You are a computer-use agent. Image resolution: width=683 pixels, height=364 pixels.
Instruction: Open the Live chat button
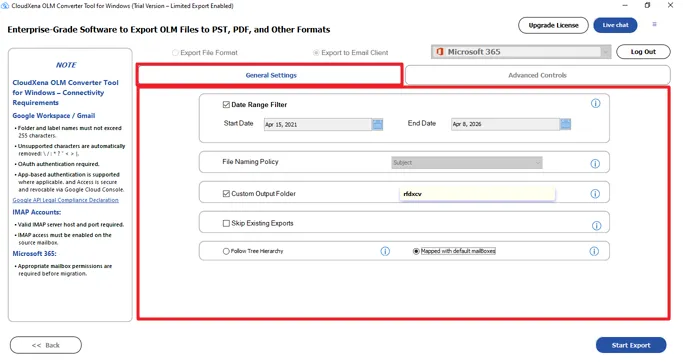[x=615, y=25]
